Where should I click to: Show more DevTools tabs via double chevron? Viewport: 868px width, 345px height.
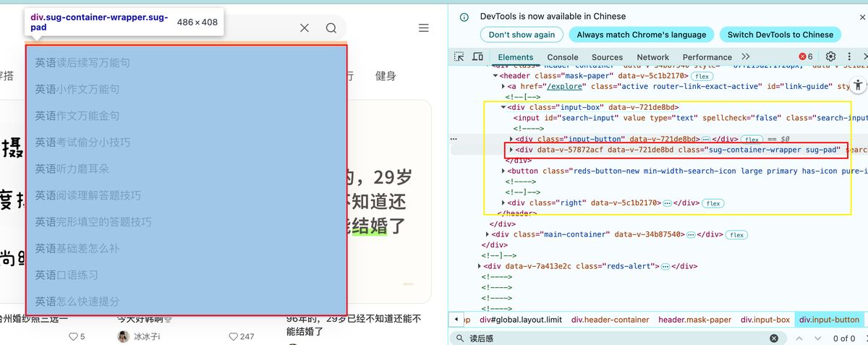pos(746,56)
